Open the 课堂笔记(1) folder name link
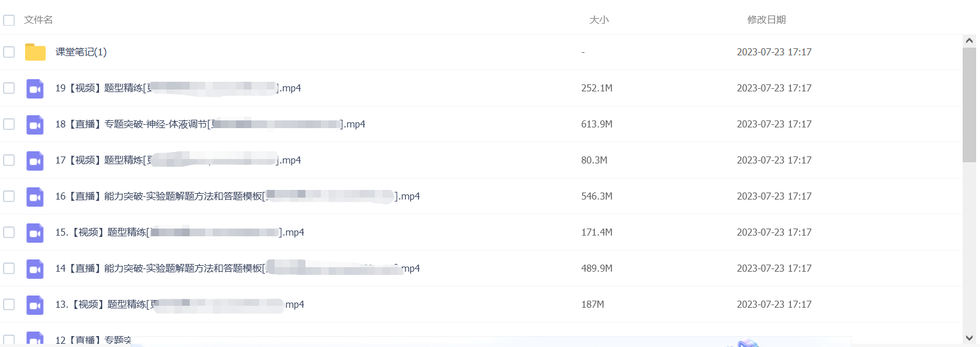The width and height of the screenshot is (980, 347). pyautogui.click(x=81, y=52)
